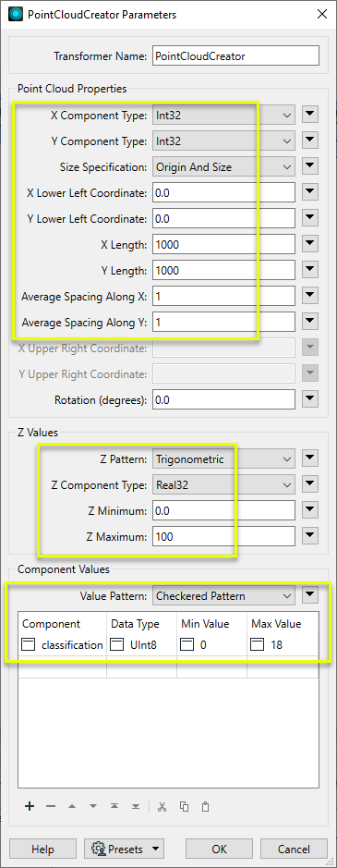The image size is (337, 868).
Task: Click the move to top icon
Action: (114, 806)
